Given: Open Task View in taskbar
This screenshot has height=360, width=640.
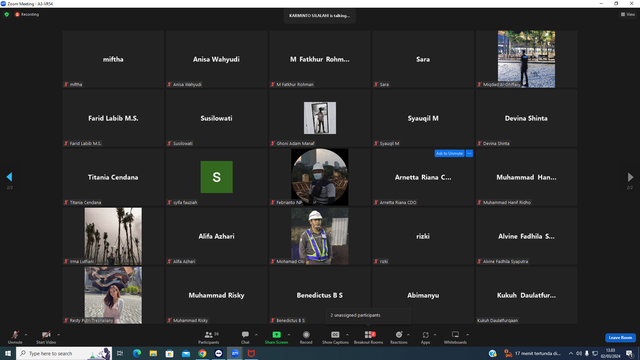Looking at the screenshot, I should point(120,353).
